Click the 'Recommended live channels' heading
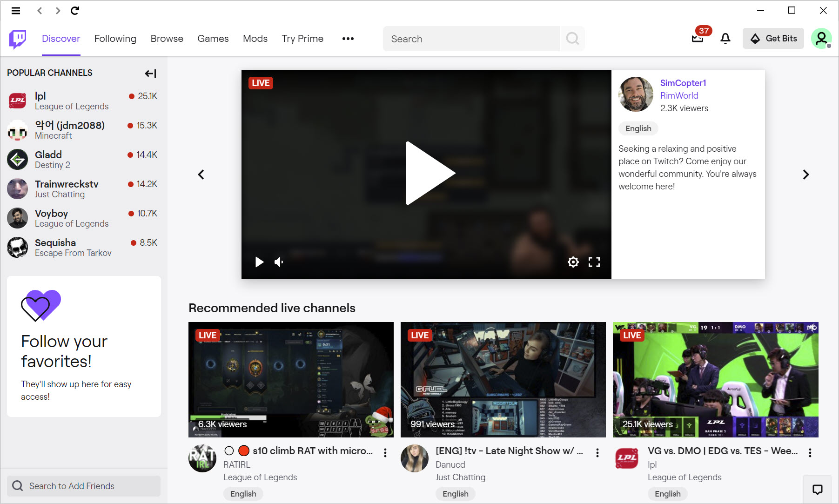Screen dimensions: 839x504 click(x=272, y=308)
